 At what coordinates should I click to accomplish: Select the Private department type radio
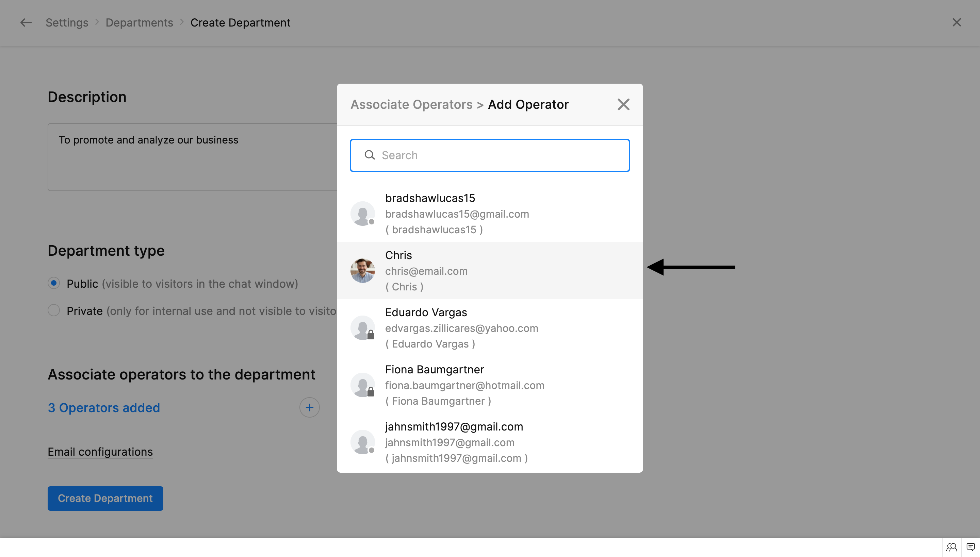(54, 310)
